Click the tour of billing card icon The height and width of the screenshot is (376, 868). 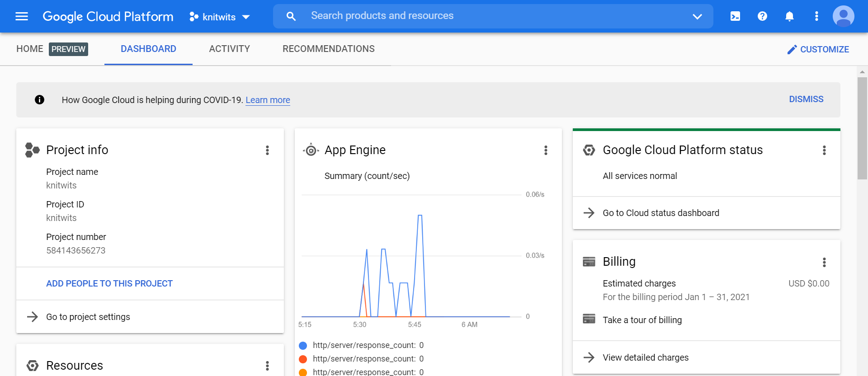(x=589, y=319)
